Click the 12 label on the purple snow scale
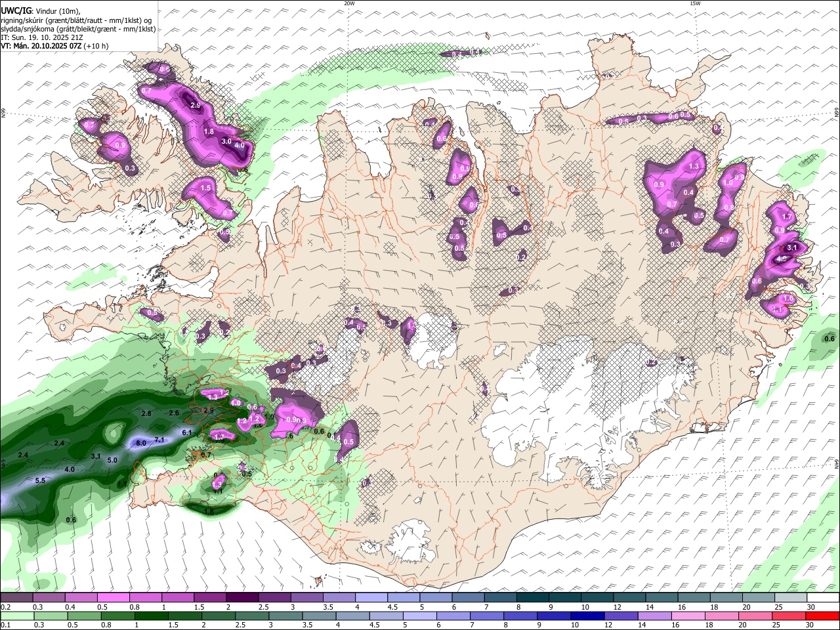Screen dimensions: 840x630 coord(616,607)
